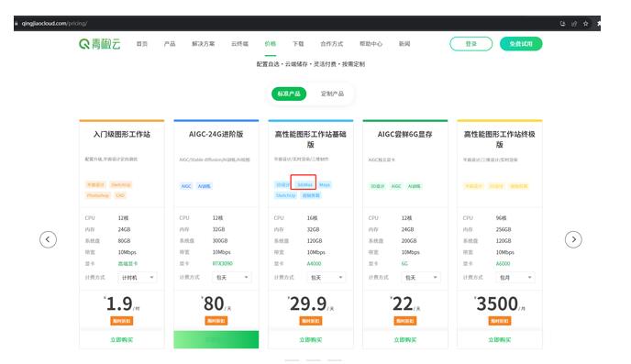
Task: Select the 标准产品 toggle option
Action: [x=289, y=94]
